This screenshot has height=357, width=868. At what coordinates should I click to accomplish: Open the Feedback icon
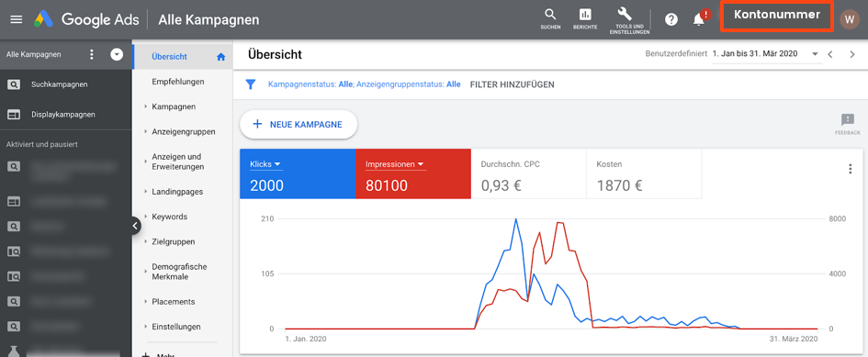[x=848, y=124]
